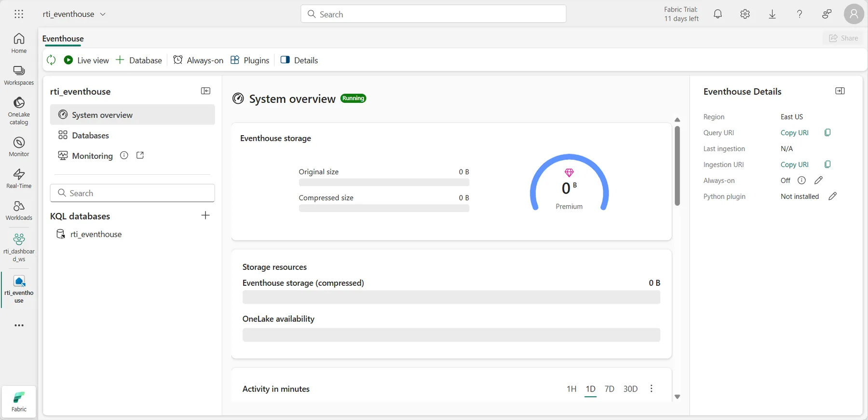Open Activity in minutes more options
This screenshot has width=868, height=420.
point(651,389)
